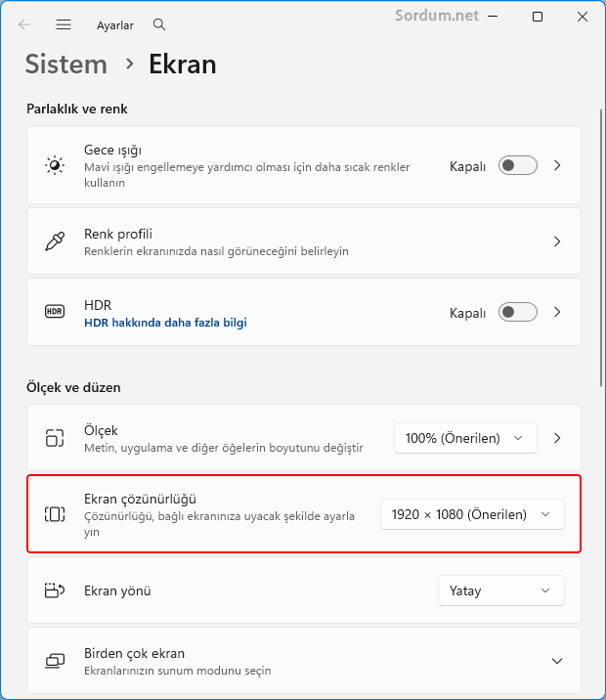Viewport: 606px width, 700px height.
Task: Click the Ölçek ve düzen heading
Action: point(73,387)
